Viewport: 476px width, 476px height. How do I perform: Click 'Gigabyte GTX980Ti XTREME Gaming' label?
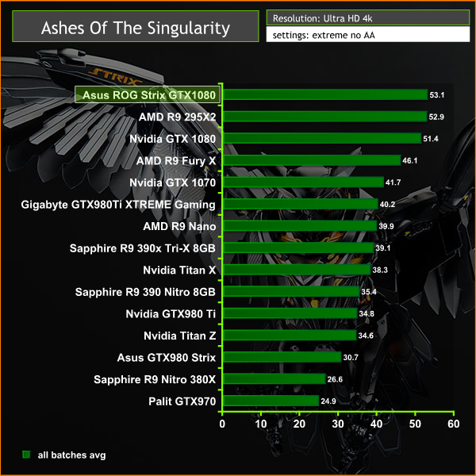(x=118, y=205)
